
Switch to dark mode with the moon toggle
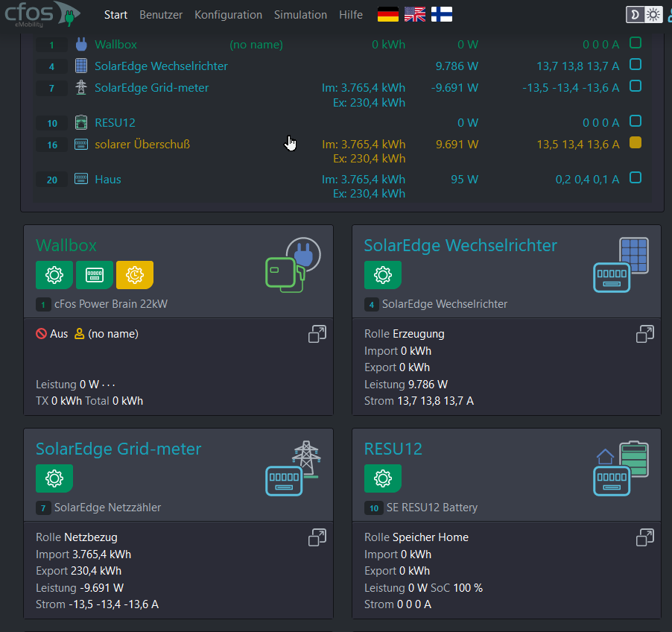[x=635, y=15]
